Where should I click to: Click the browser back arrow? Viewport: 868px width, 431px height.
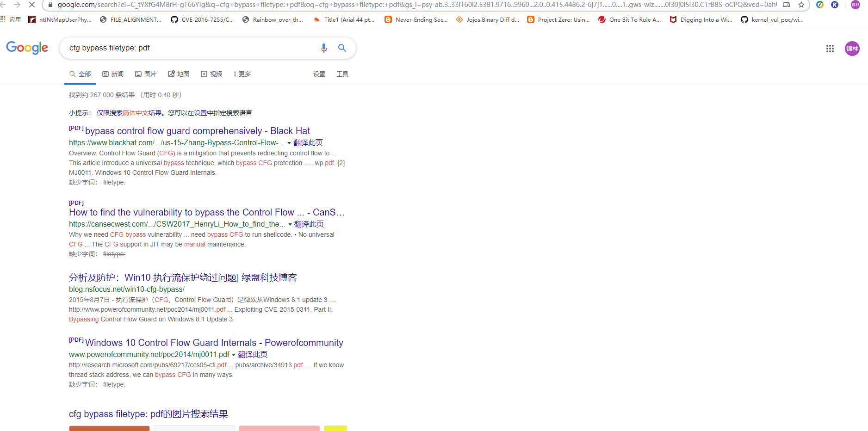point(3,5)
